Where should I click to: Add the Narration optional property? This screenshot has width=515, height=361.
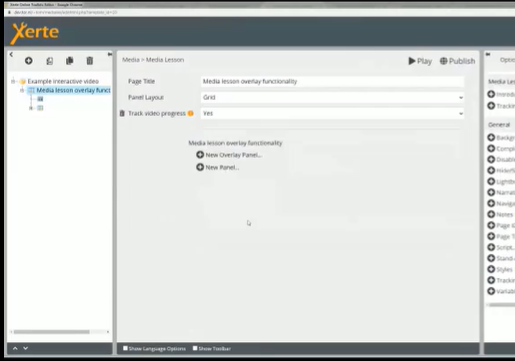point(491,192)
